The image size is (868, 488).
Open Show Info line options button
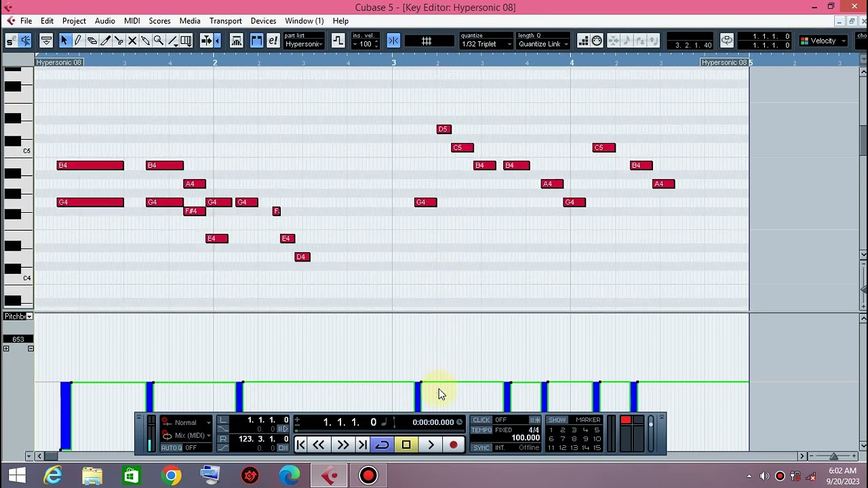click(46, 41)
